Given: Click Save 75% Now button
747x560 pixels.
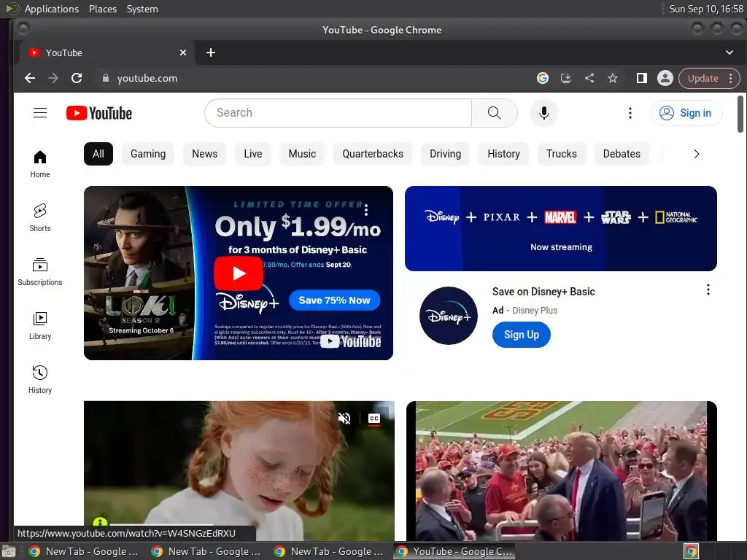Looking at the screenshot, I should (x=334, y=300).
